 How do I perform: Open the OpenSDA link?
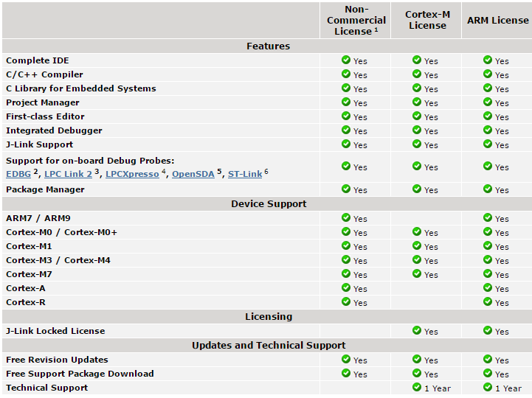[193, 175]
